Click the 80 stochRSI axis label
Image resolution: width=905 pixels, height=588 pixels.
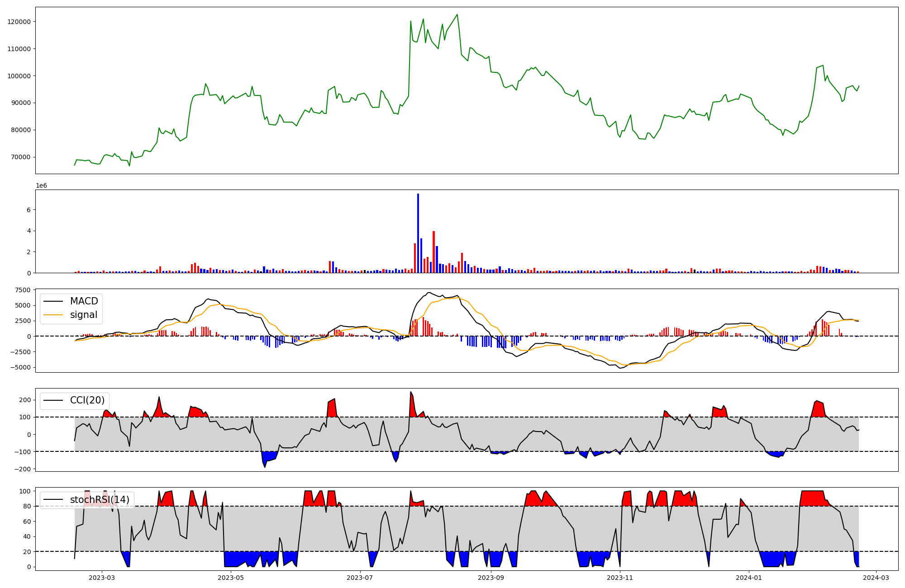27,507
